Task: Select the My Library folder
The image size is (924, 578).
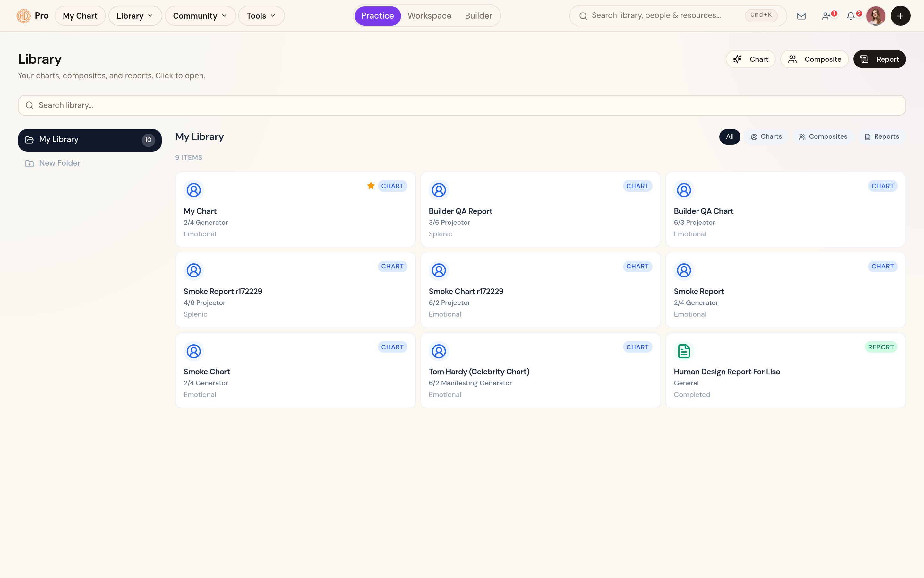Action: (90, 140)
